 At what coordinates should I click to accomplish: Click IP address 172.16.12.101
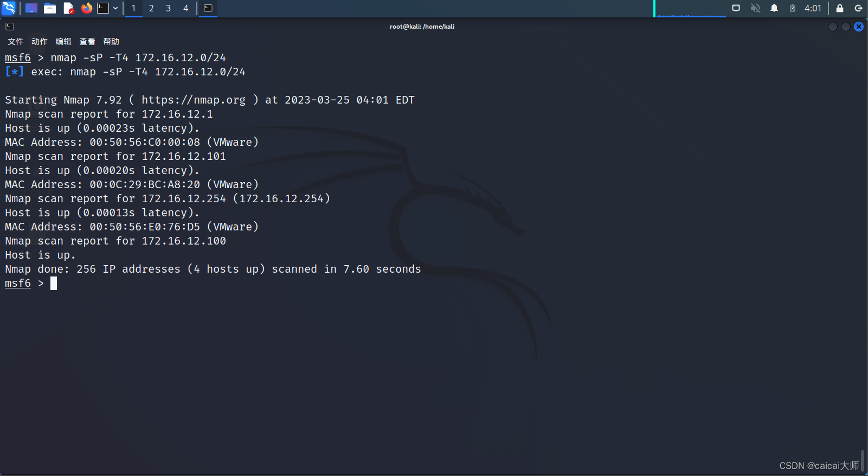coord(184,156)
